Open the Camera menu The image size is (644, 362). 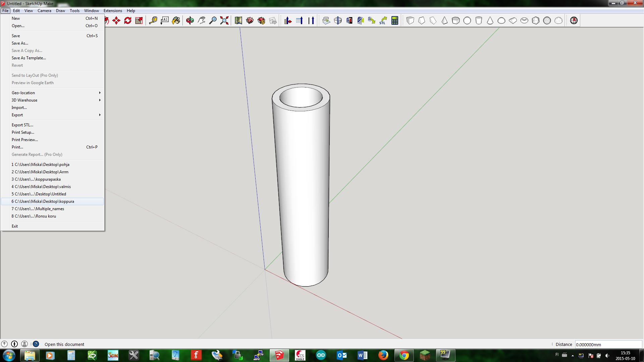point(44,11)
